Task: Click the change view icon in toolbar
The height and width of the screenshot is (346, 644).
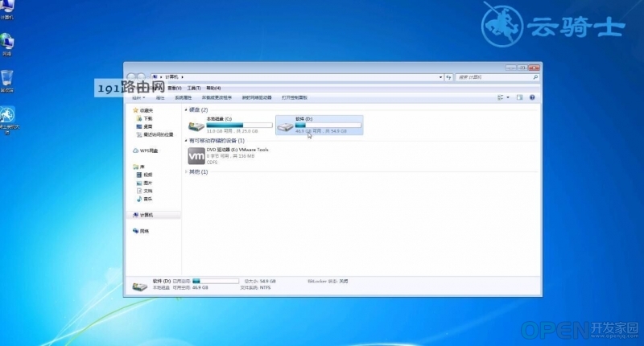Action: 500,97
